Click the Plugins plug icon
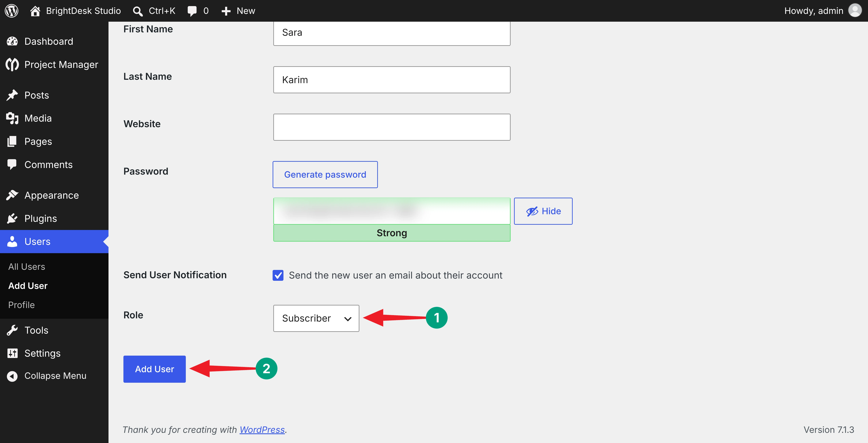868x443 pixels. pos(13,218)
